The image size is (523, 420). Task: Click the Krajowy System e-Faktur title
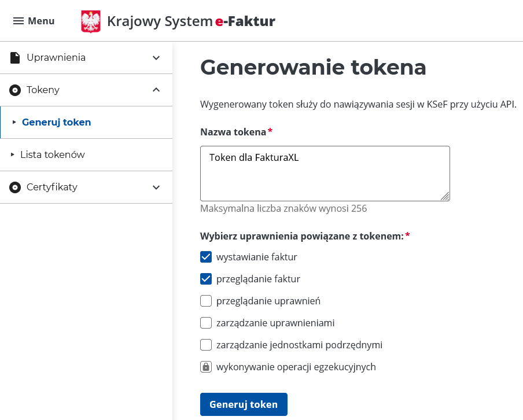[191, 21]
